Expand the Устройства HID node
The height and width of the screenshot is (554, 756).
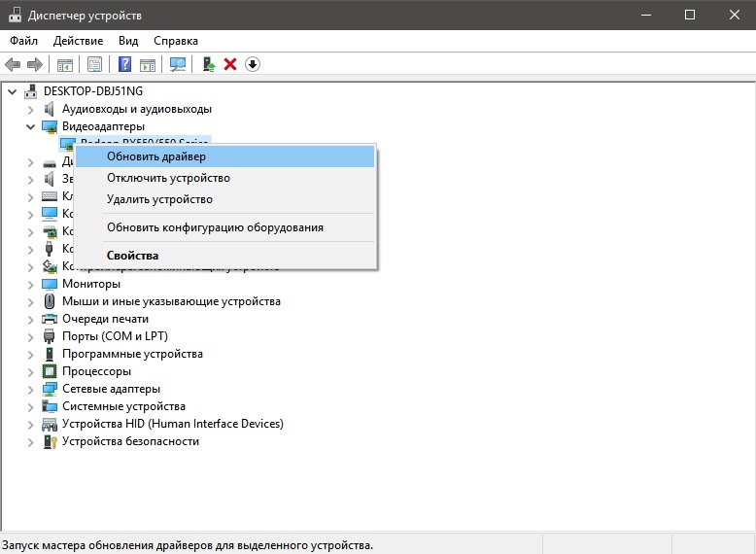pos(31,425)
